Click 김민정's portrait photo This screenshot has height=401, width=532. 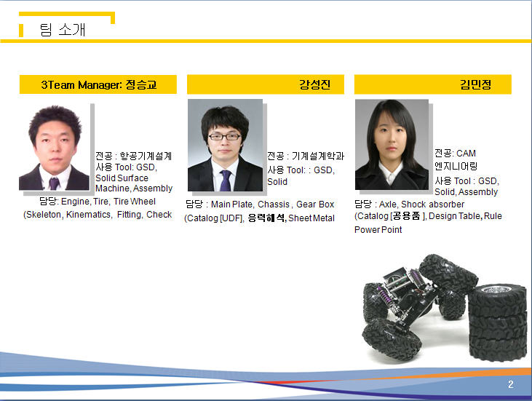coord(392,146)
